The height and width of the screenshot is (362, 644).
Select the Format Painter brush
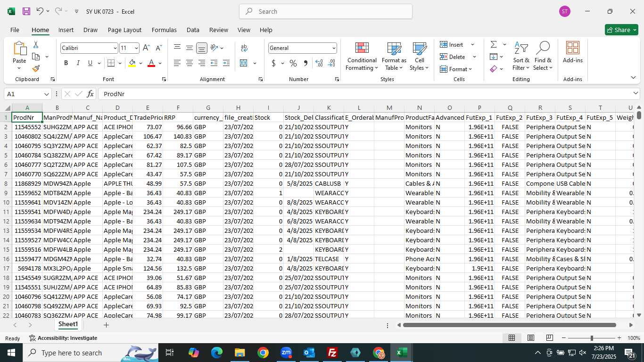[x=36, y=68]
